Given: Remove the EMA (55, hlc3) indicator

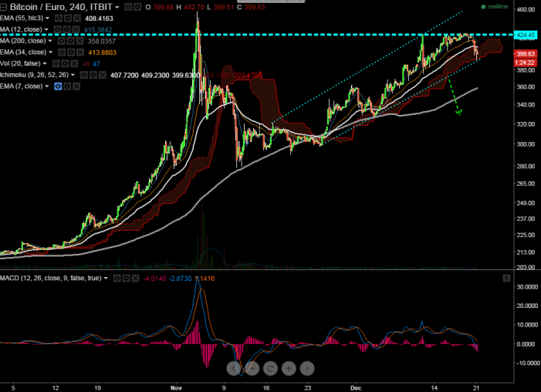Looking at the screenshot, I should pyautogui.click(x=77, y=19).
